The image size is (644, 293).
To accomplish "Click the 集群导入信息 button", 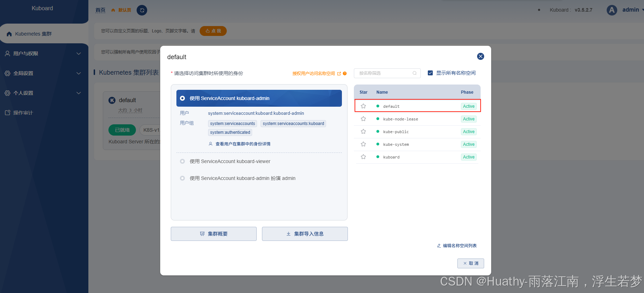I will click(x=305, y=234).
